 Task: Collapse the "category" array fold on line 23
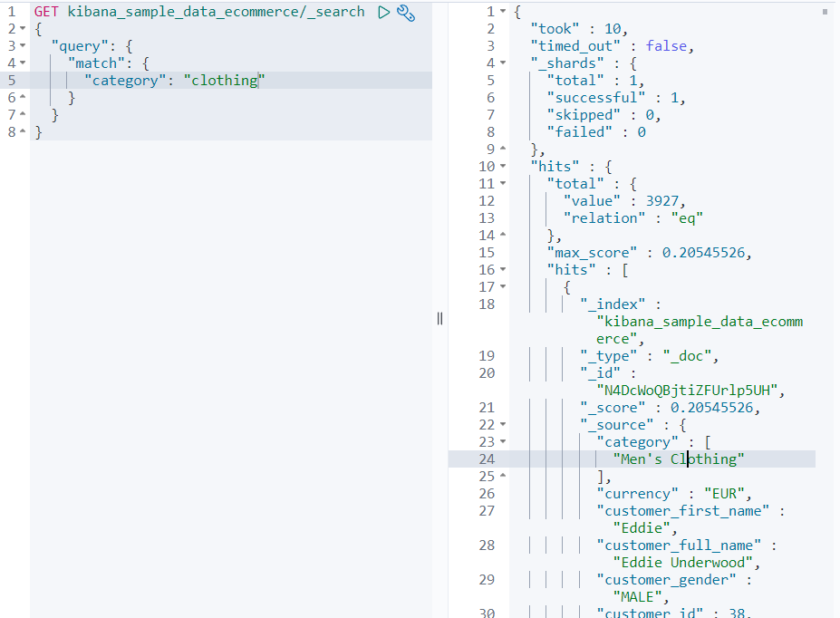[503, 442]
